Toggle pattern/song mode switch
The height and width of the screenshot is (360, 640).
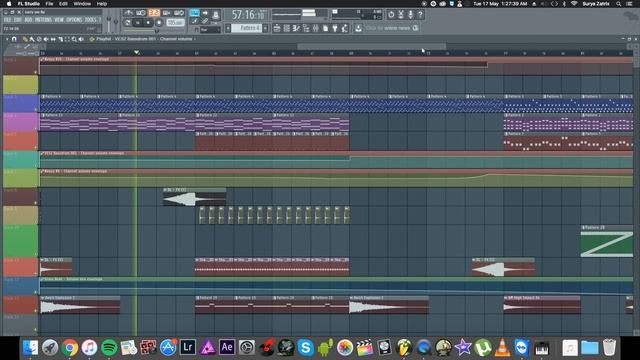[x=127, y=22]
